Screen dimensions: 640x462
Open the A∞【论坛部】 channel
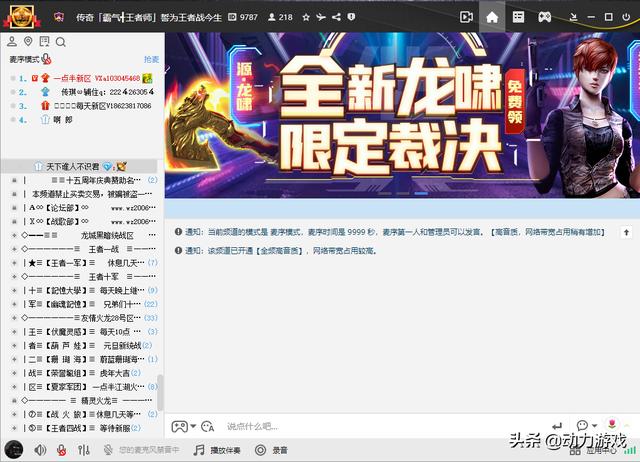pos(84,208)
